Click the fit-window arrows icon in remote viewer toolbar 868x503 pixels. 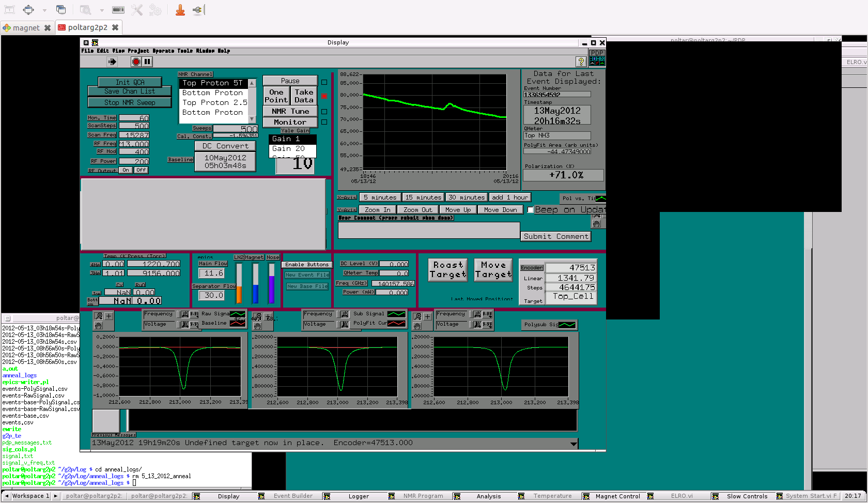click(x=28, y=9)
